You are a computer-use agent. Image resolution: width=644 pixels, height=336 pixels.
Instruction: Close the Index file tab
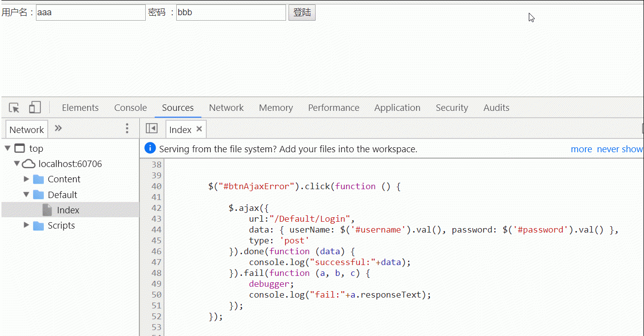click(x=199, y=129)
